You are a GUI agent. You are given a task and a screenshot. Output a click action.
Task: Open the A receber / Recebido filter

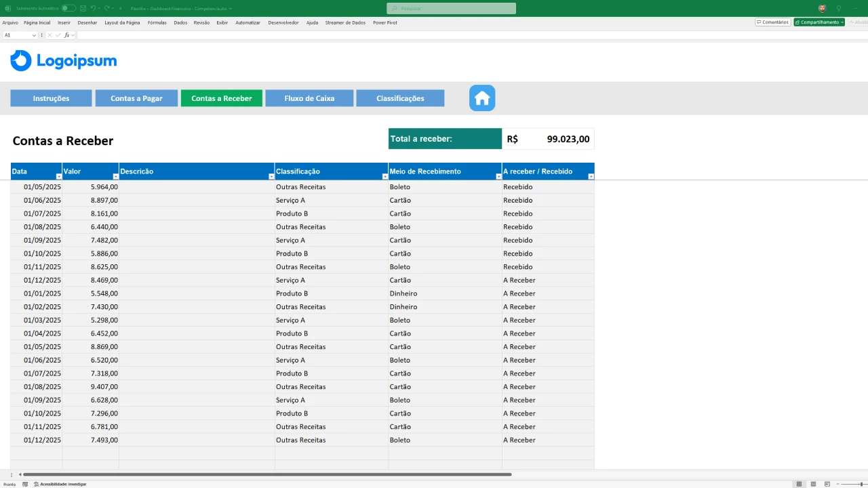[591, 176]
